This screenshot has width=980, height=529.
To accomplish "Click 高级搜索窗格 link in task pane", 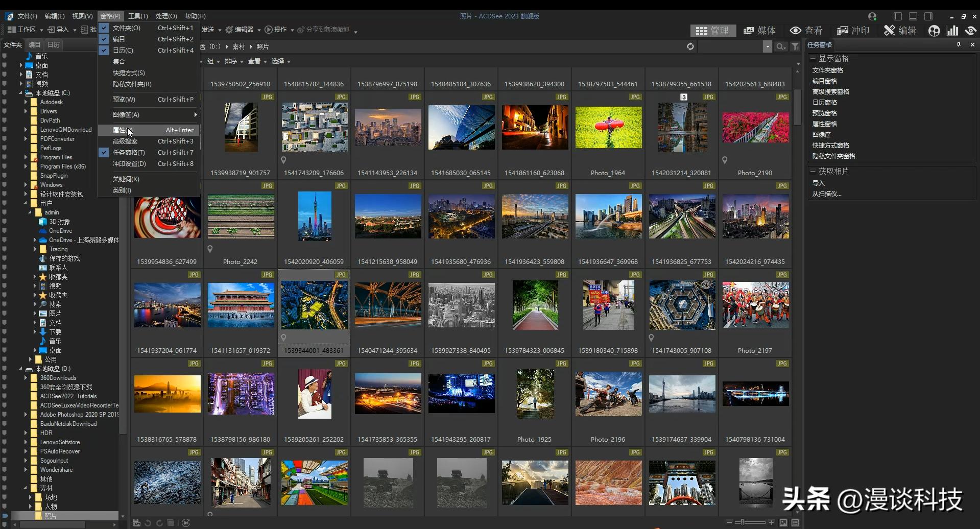I will pyautogui.click(x=830, y=92).
